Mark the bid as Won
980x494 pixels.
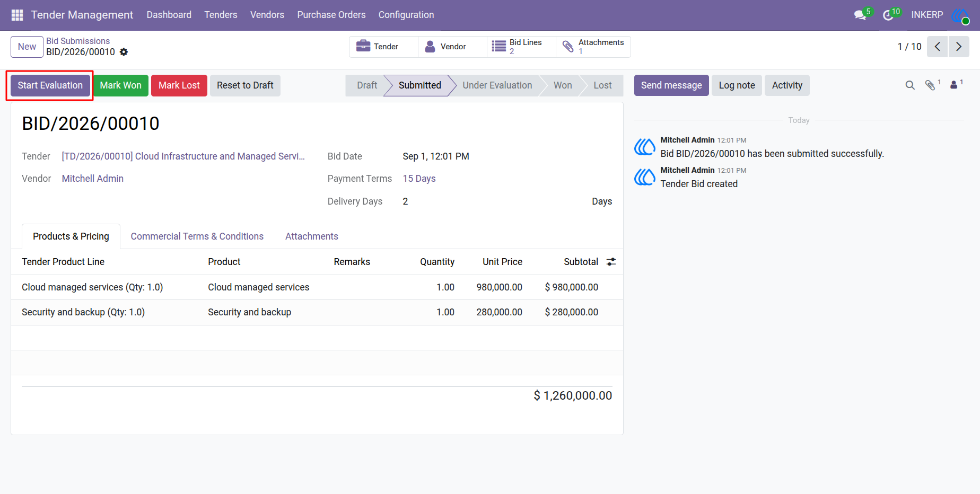point(121,85)
